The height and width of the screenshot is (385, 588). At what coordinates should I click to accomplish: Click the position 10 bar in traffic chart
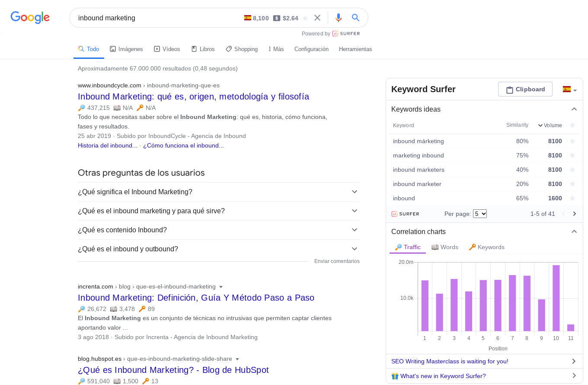point(556,298)
